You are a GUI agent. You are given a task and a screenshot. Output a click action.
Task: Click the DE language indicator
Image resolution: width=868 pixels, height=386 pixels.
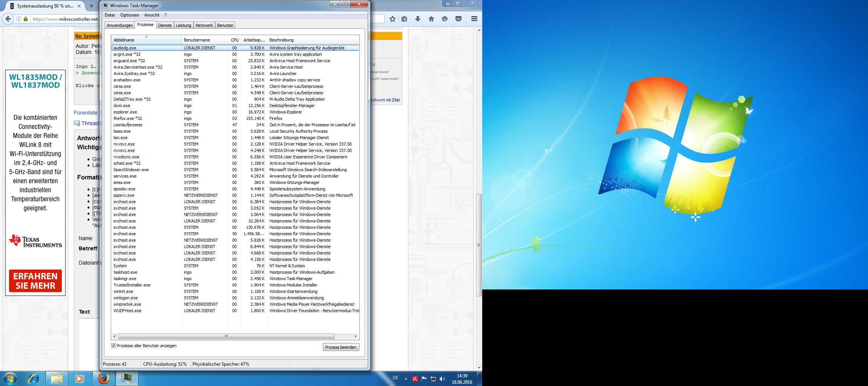point(395,378)
